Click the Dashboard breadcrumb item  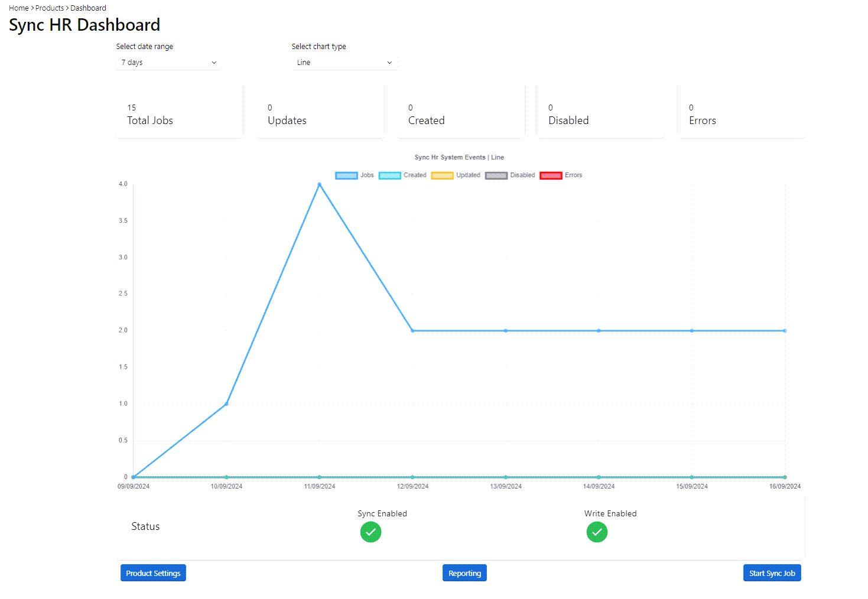tap(88, 8)
